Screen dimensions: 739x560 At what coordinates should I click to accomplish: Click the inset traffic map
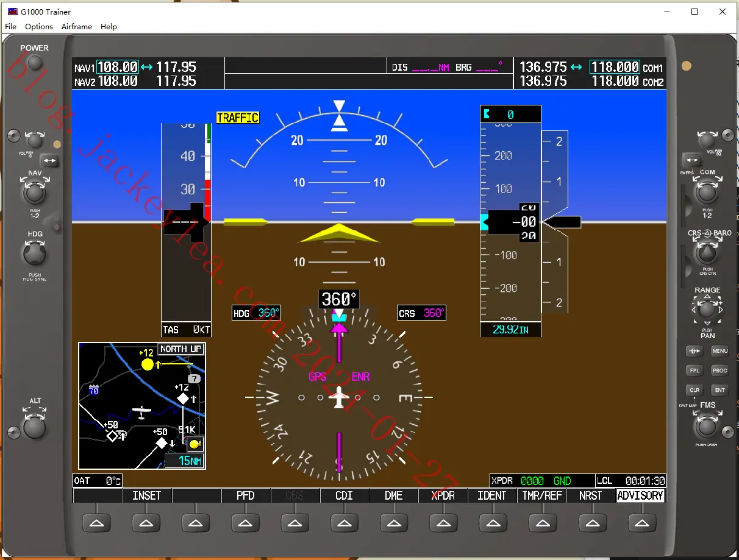[142, 406]
